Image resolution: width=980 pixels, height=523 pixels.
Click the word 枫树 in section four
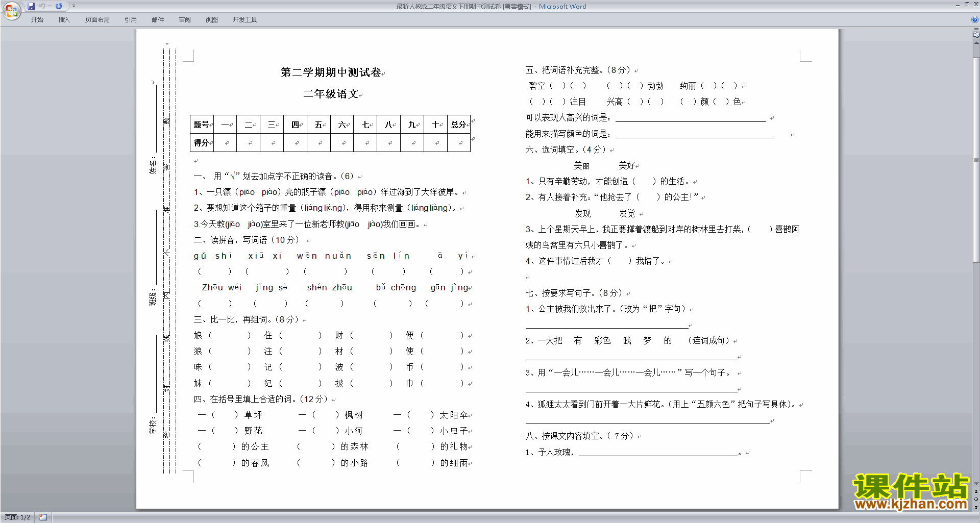click(x=354, y=415)
